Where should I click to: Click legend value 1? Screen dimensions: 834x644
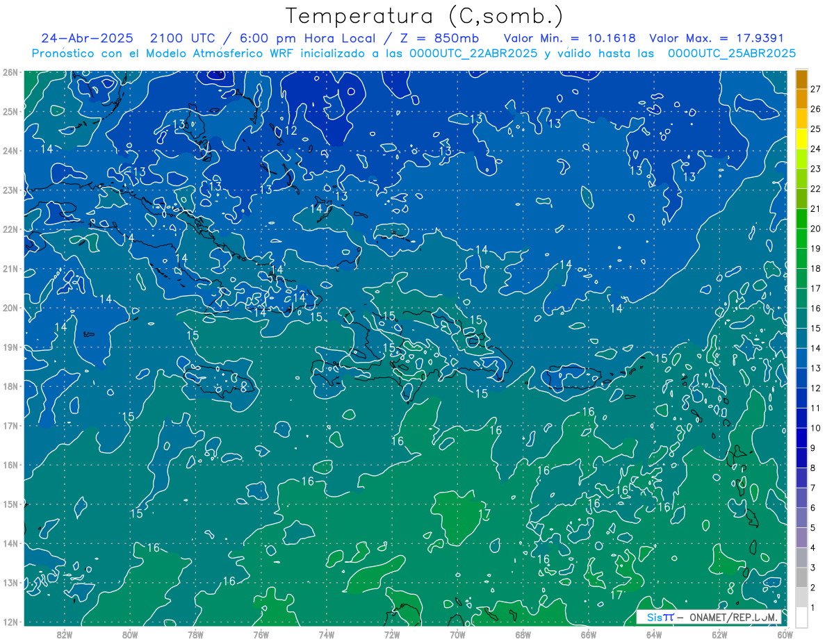click(813, 608)
